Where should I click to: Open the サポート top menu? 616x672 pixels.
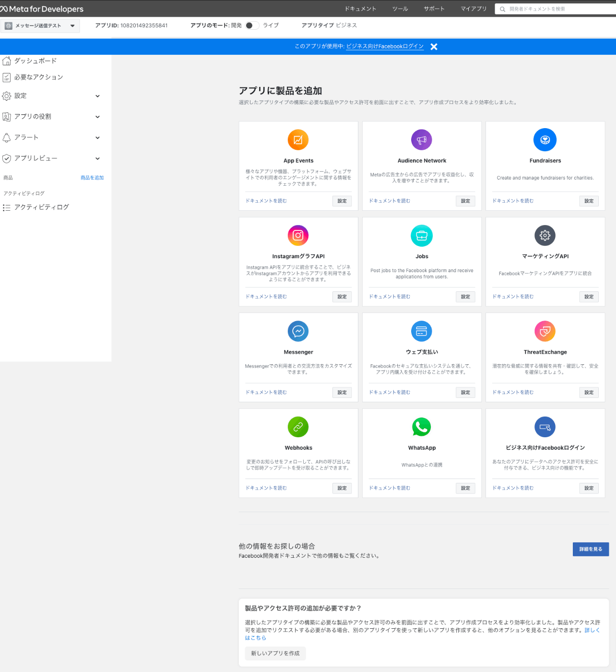[x=434, y=9]
